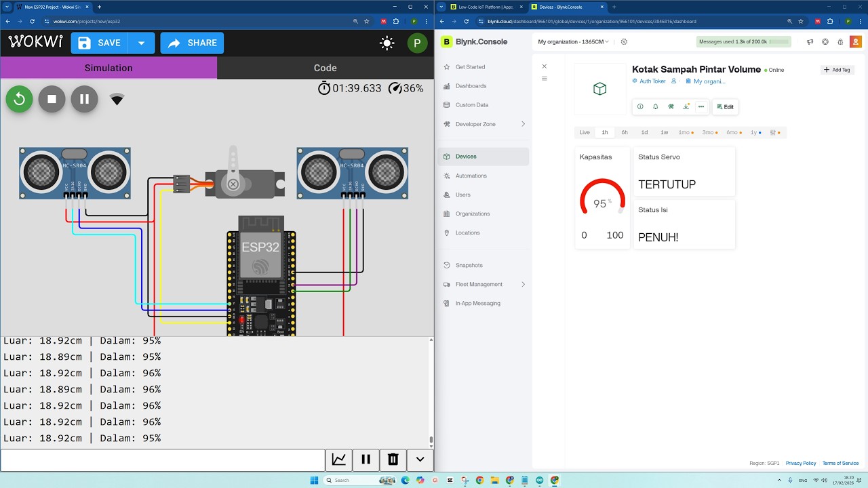Select the 1d time range

click(644, 133)
